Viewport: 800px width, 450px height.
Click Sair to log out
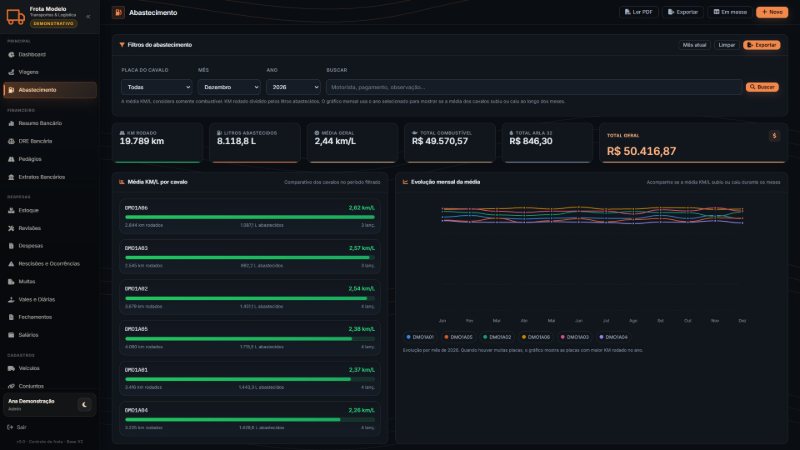[17, 427]
